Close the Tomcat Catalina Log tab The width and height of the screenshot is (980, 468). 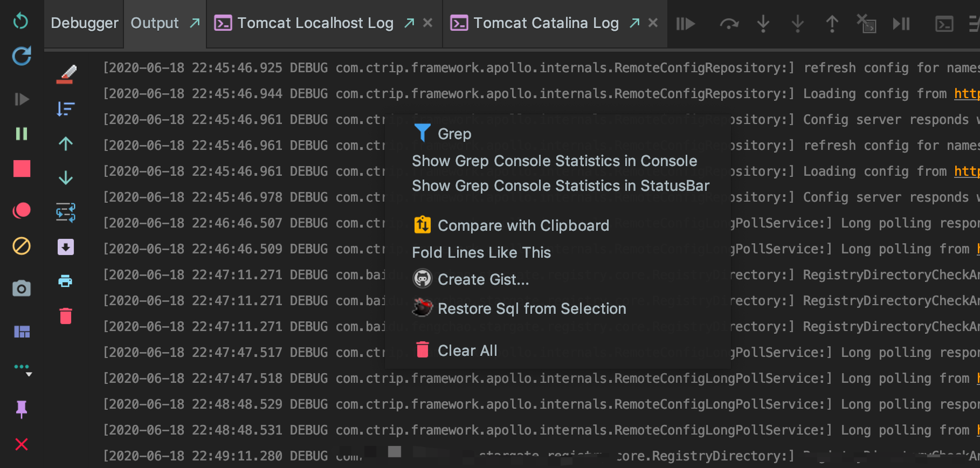point(653,23)
